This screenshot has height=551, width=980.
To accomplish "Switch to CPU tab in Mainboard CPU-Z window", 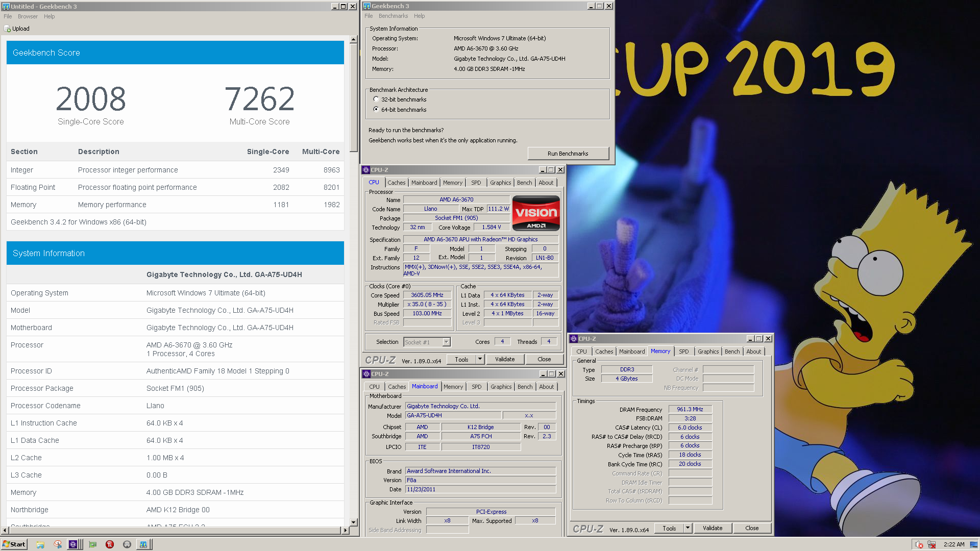I will tap(374, 387).
